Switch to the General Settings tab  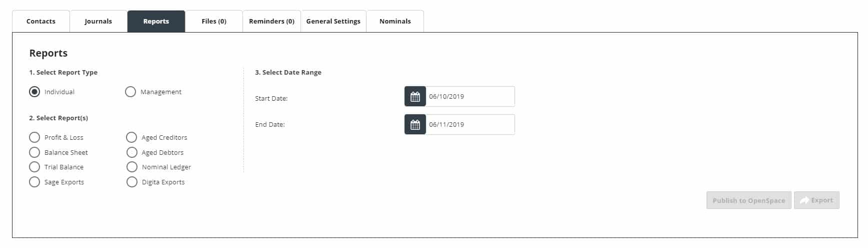333,22
